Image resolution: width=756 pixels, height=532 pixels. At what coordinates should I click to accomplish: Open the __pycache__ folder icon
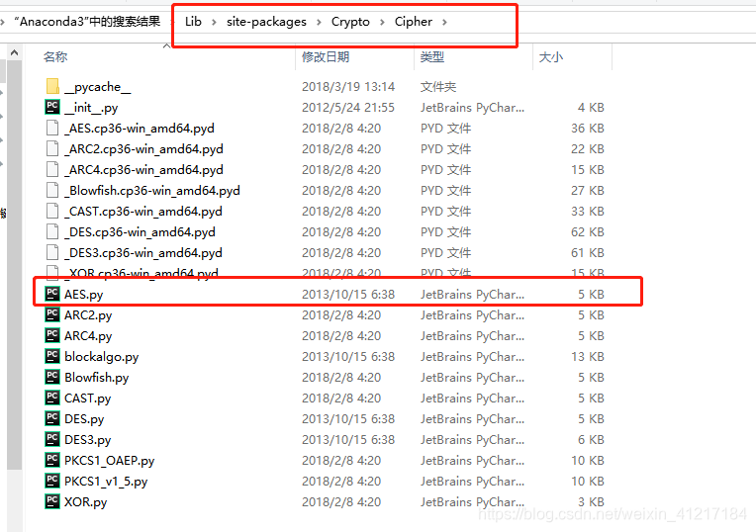pos(52,87)
